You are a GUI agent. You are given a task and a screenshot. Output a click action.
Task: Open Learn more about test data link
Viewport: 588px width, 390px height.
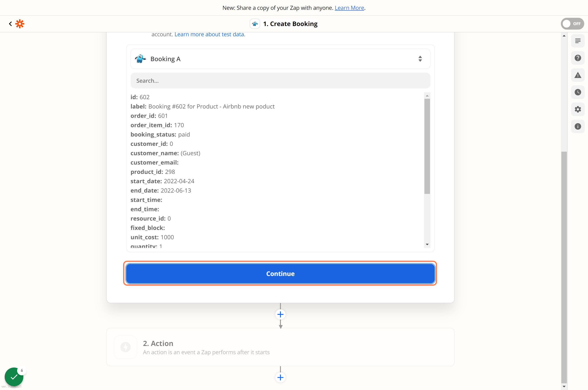click(209, 34)
